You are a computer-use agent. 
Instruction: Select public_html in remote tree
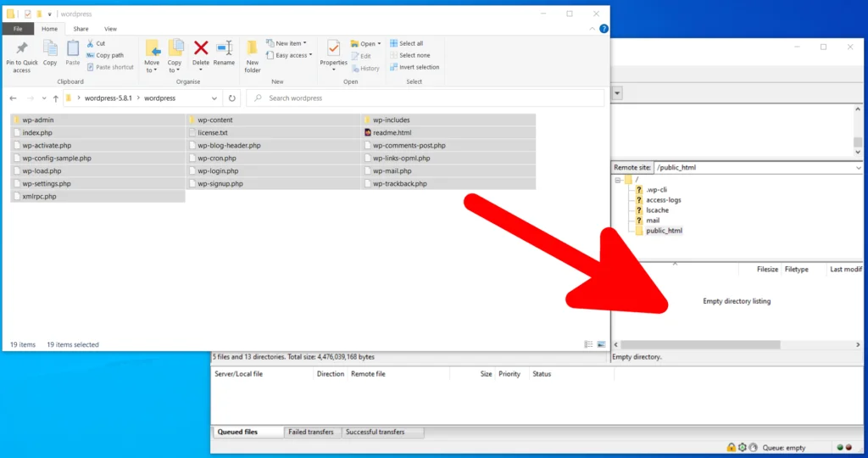tap(664, 231)
